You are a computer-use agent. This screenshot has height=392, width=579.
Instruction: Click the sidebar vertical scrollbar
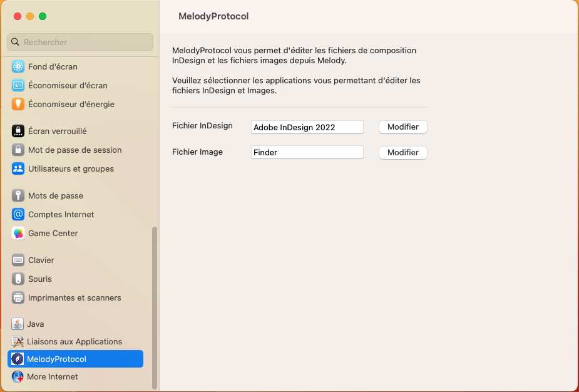155,307
